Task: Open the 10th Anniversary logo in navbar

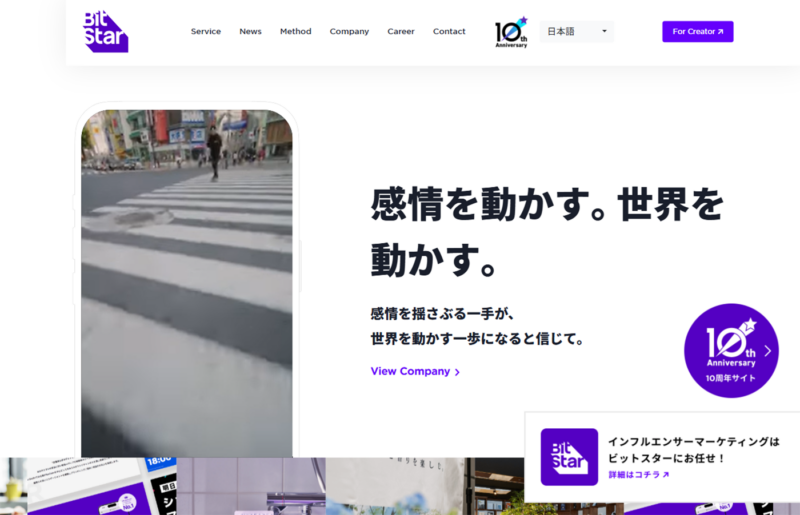Action: pyautogui.click(x=511, y=32)
